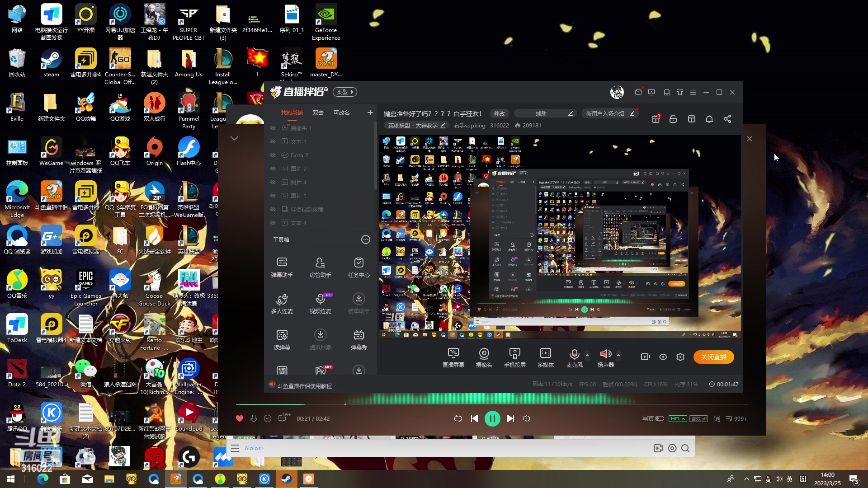Click the 关闭直播 stop stream button
868x488 pixels.
pyautogui.click(x=714, y=357)
